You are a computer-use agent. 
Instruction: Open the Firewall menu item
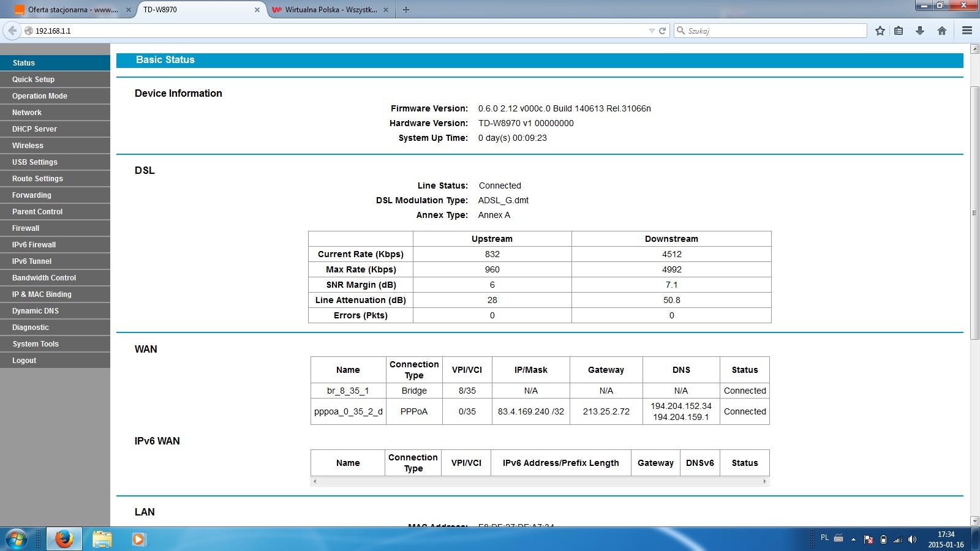[55, 228]
